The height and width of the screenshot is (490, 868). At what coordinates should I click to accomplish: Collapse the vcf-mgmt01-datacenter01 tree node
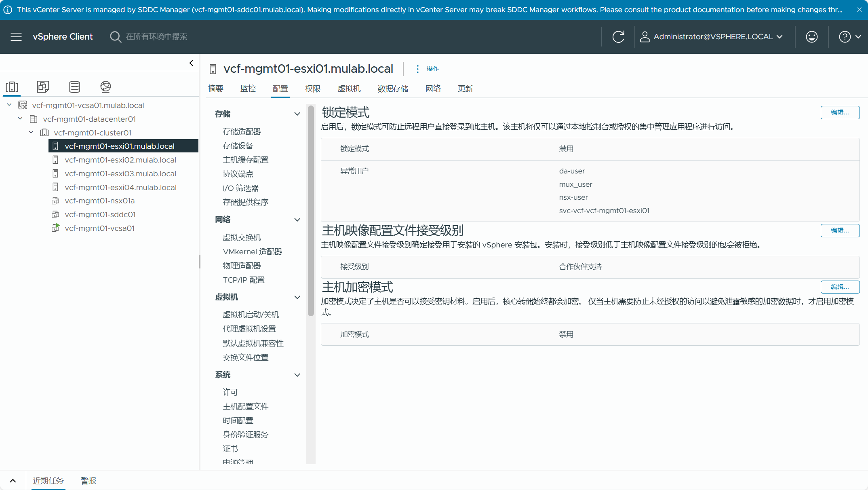click(x=20, y=119)
